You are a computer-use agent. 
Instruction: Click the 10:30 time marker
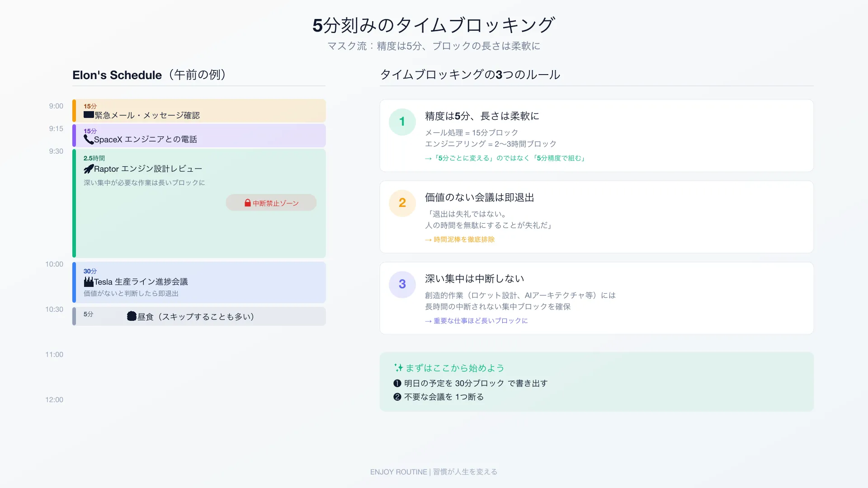54,310
